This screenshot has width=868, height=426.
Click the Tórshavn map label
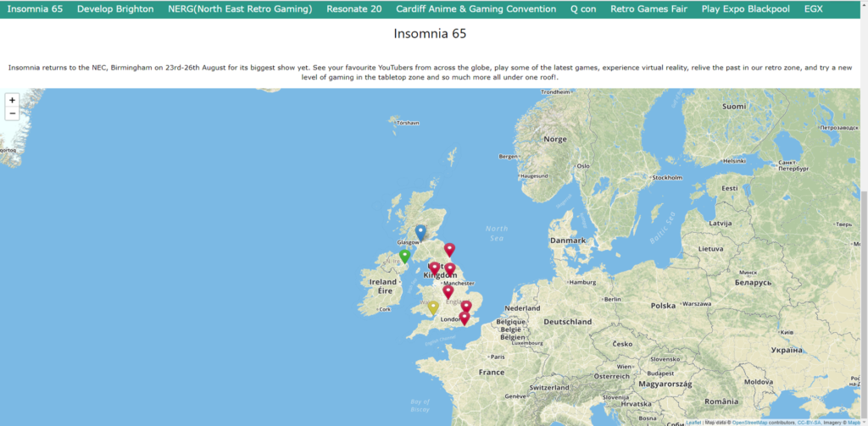coord(409,123)
